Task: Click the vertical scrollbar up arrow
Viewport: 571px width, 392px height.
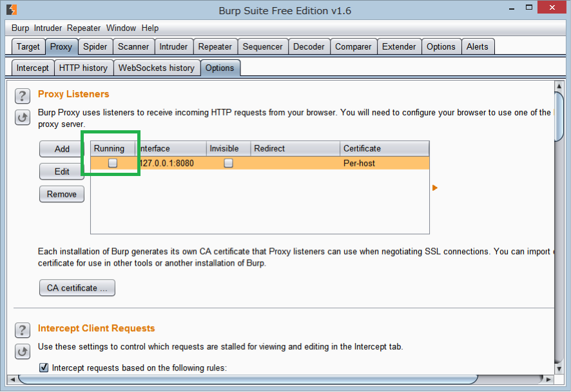Action: [559, 86]
